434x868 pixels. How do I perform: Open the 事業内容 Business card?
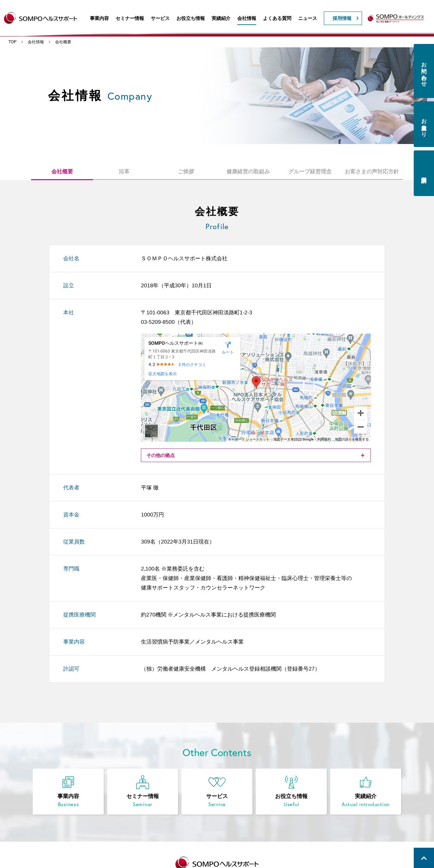click(x=68, y=792)
